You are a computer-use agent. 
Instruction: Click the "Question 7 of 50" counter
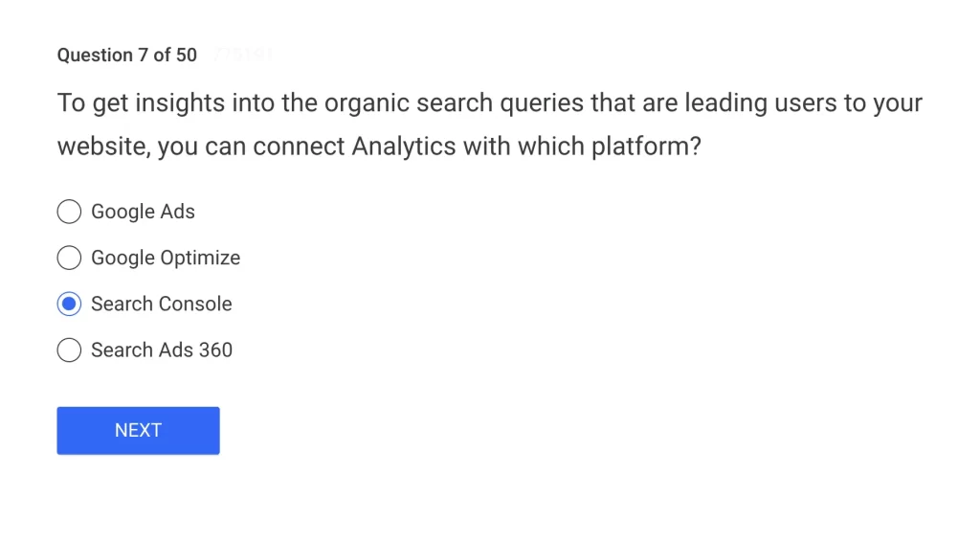[127, 55]
